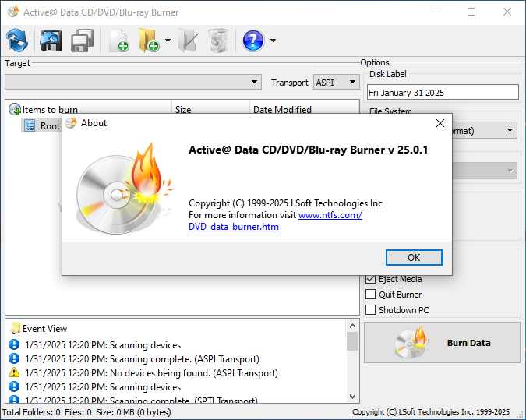Click the rename folder toolbar icon
526x420 pixels.
click(189, 41)
